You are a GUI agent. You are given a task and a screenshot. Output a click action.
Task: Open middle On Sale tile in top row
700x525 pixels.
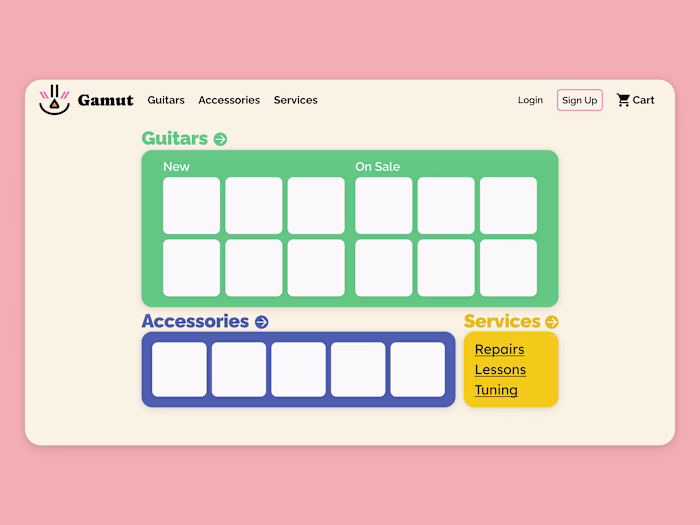point(446,205)
